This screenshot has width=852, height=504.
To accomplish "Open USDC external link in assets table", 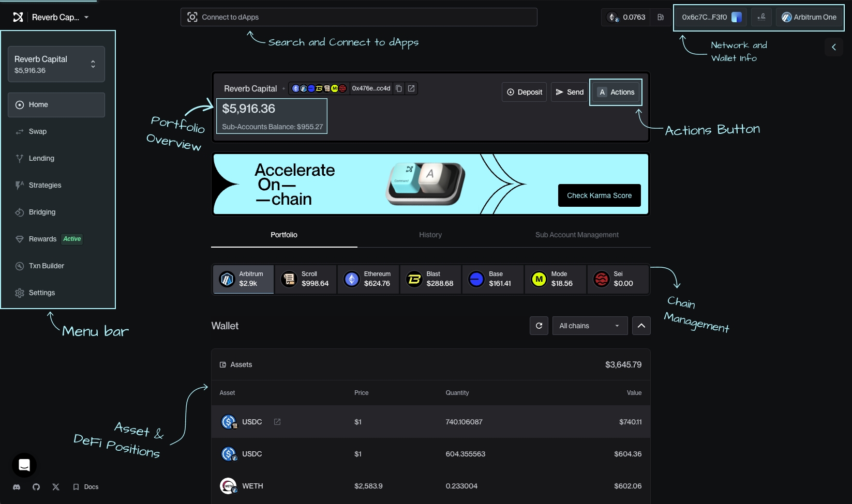I will coord(277,422).
